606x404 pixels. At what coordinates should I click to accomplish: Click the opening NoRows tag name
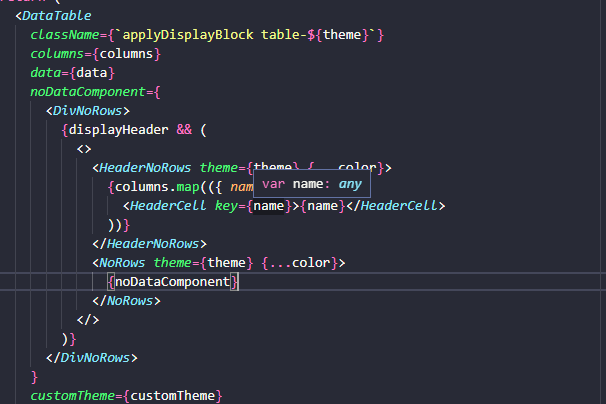(122, 263)
